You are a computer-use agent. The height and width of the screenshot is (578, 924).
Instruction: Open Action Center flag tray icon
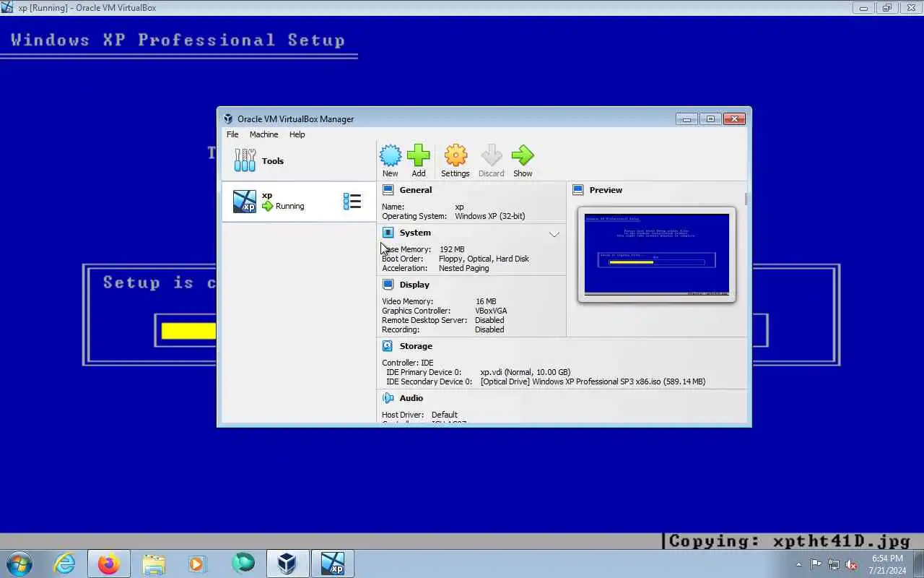[816, 564]
